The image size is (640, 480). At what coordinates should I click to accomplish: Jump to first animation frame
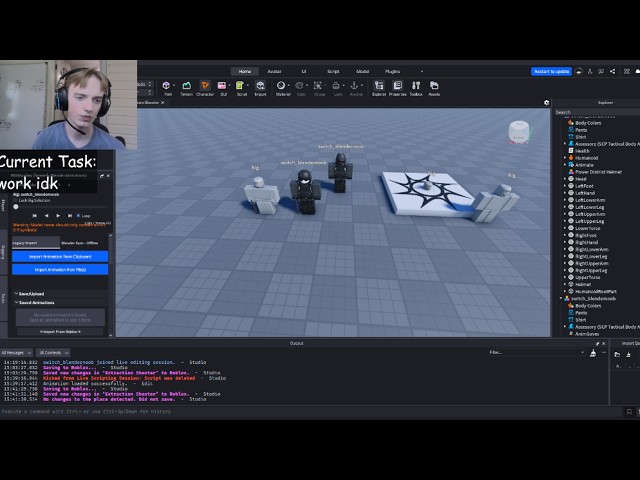(35, 216)
